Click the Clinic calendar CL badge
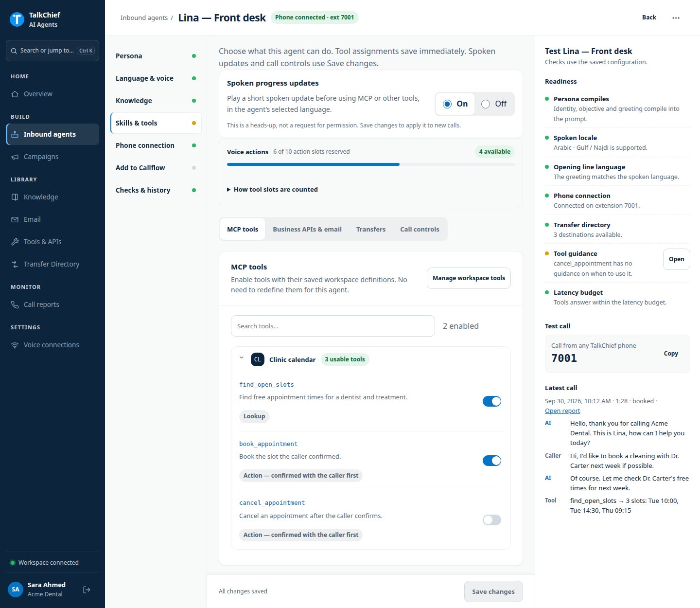 [258, 359]
